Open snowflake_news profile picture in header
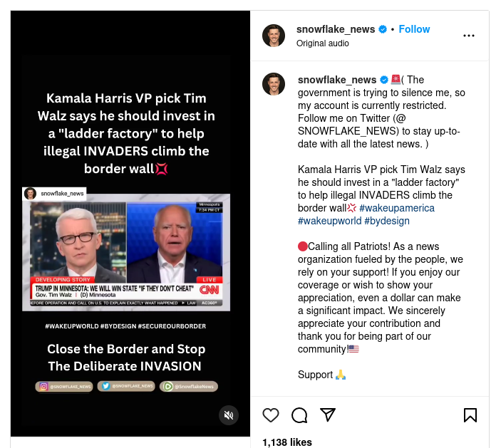496x448 pixels. click(x=274, y=36)
